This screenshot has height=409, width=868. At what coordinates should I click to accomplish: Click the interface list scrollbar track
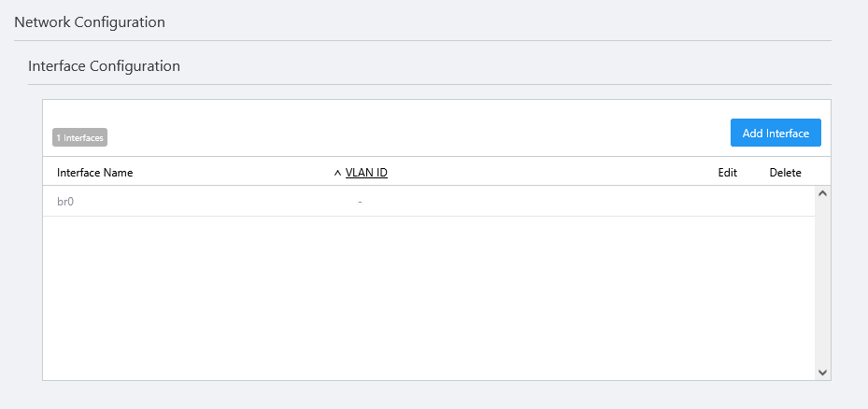(x=823, y=280)
